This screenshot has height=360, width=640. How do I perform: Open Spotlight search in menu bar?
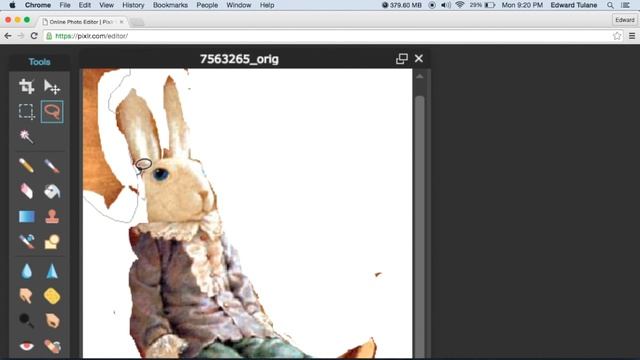[x=610, y=5]
